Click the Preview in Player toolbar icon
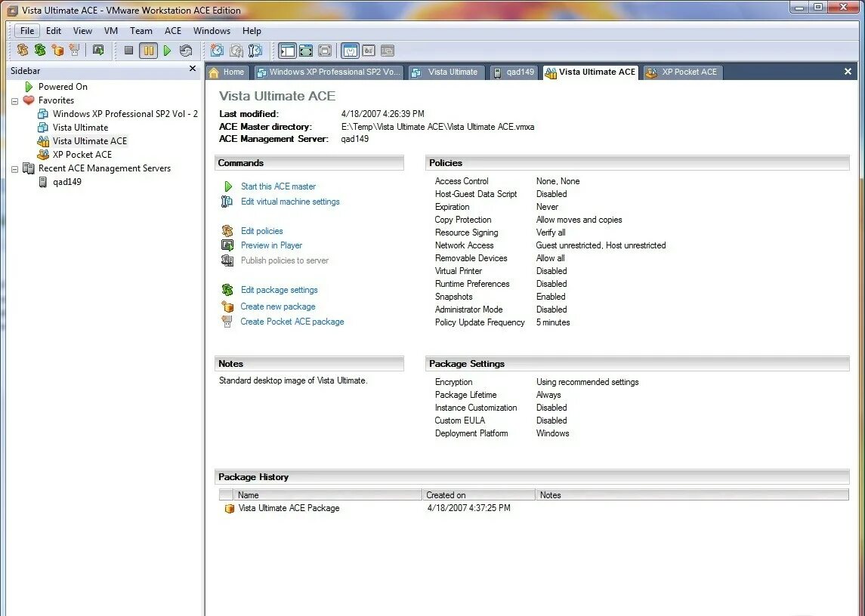 (98, 50)
